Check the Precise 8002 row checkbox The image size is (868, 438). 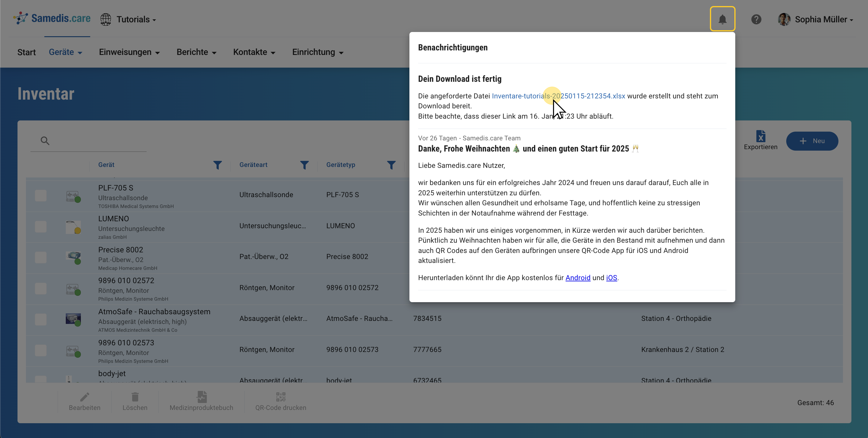tap(40, 257)
